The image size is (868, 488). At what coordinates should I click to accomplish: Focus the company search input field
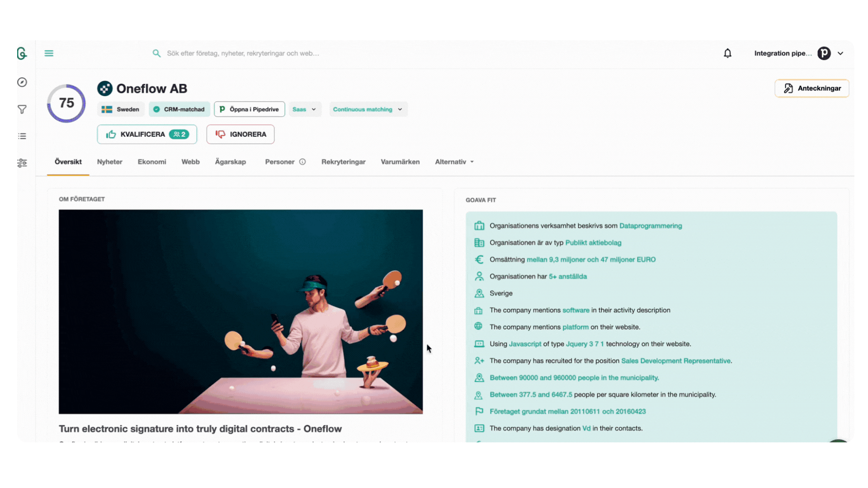[243, 53]
